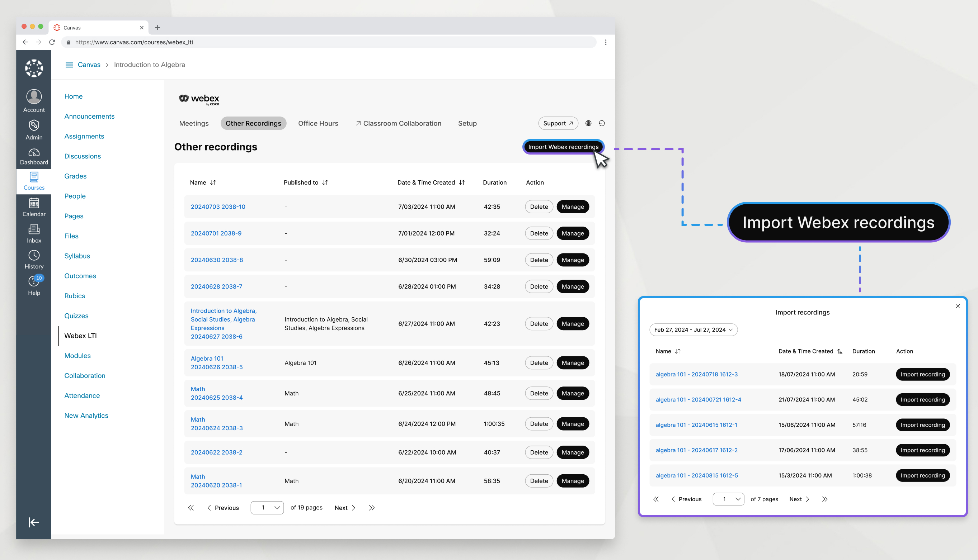This screenshot has height=560, width=978.
Task: Open the Classroom Collaboration tab
Action: click(x=398, y=123)
